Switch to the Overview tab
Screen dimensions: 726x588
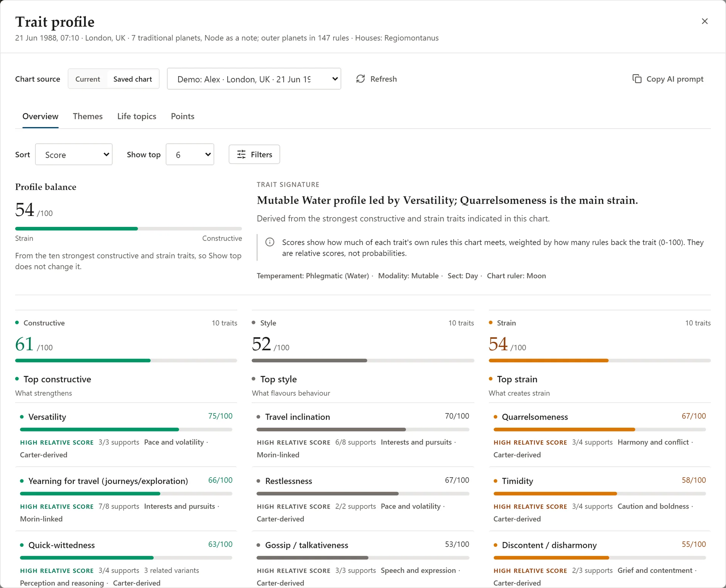(40, 116)
